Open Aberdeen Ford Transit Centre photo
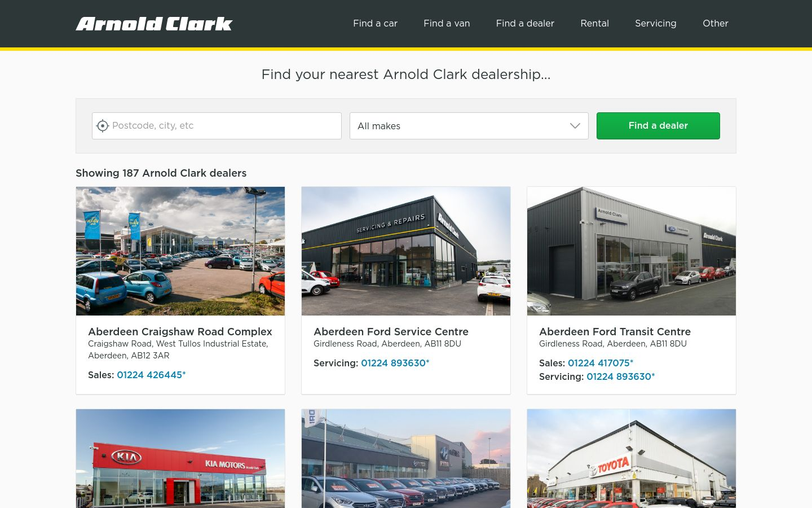Image resolution: width=812 pixels, height=508 pixels. tap(632, 251)
